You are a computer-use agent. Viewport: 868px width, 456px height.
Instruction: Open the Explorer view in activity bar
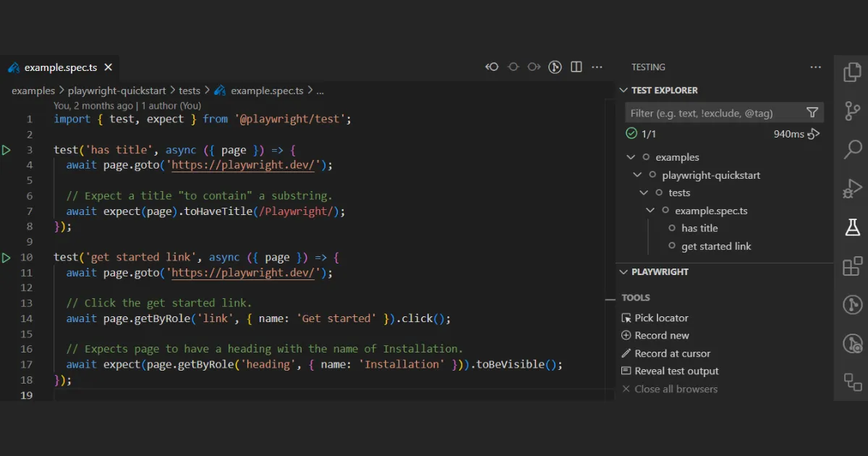coord(853,72)
